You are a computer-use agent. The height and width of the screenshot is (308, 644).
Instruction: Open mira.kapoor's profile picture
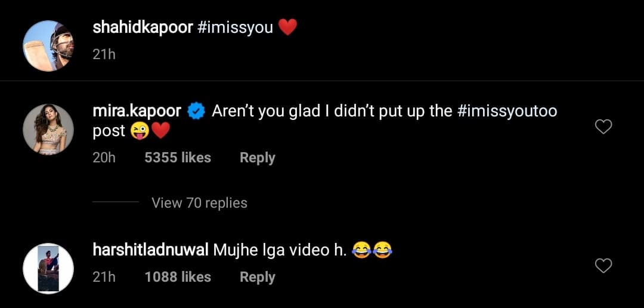point(48,130)
